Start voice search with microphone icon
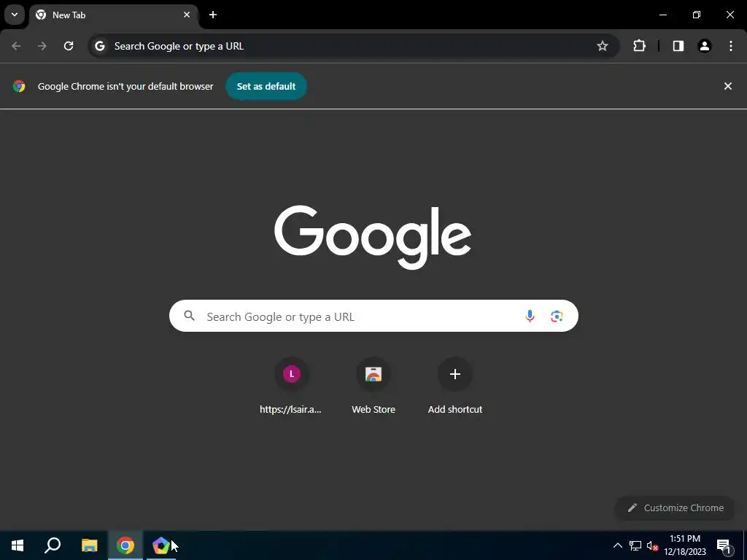The image size is (747, 560). [530, 316]
